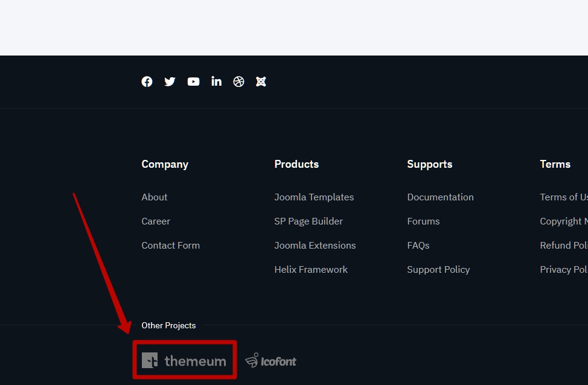588x385 pixels.
Task: Read the Support Policy link
Action: pyautogui.click(x=438, y=270)
